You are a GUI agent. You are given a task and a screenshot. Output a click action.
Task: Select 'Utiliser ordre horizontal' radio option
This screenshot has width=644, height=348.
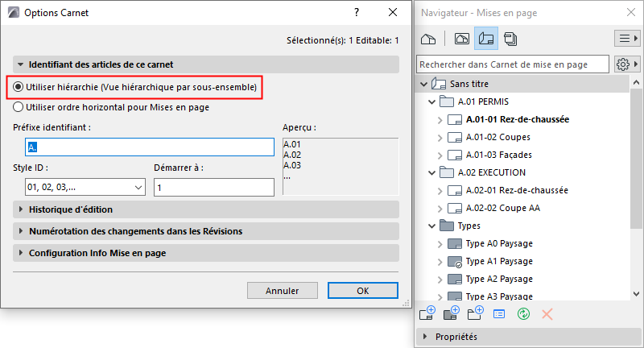coord(19,106)
